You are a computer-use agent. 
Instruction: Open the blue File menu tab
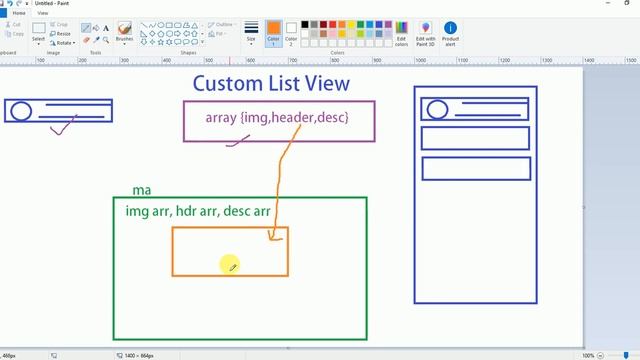[x=3, y=13]
